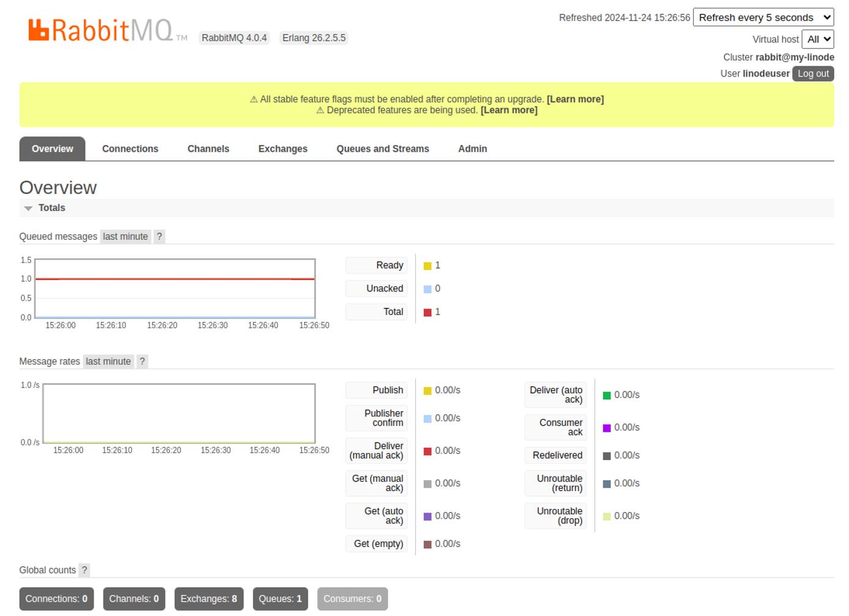Change Queued messages time range from last minute
The image size is (849, 616).
(125, 236)
